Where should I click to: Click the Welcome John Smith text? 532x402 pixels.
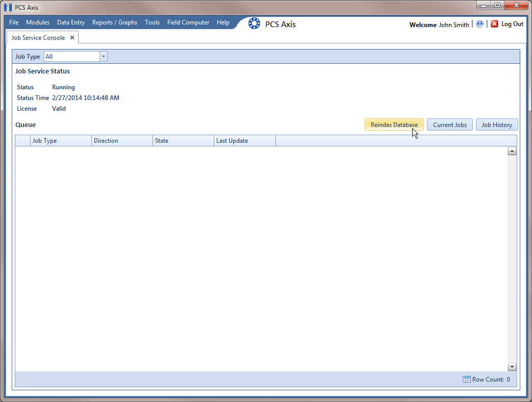point(439,25)
